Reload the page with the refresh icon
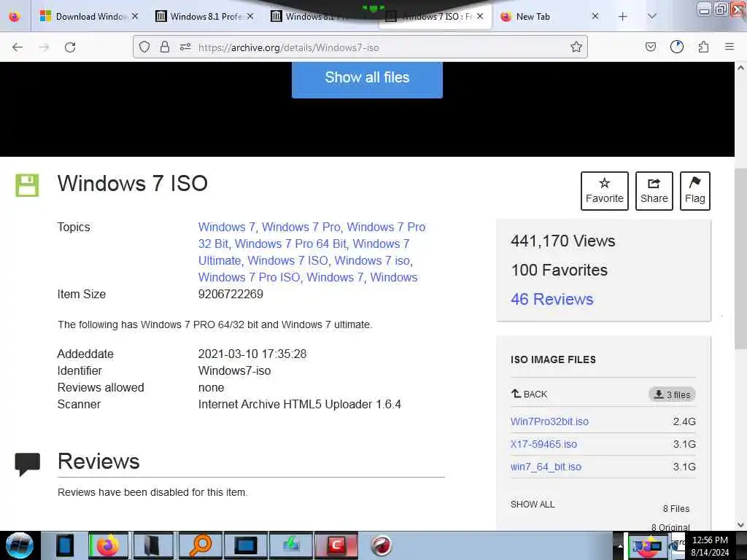The height and width of the screenshot is (560, 747). [70, 47]
